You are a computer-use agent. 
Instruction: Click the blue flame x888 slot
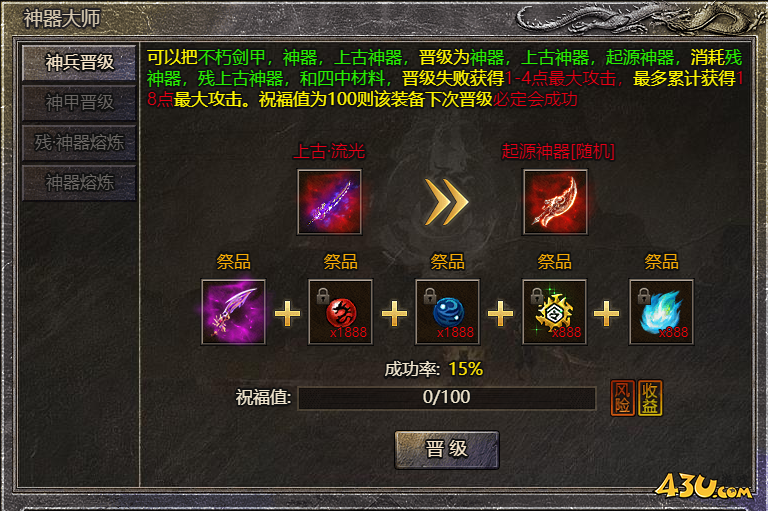pos(661,312)
